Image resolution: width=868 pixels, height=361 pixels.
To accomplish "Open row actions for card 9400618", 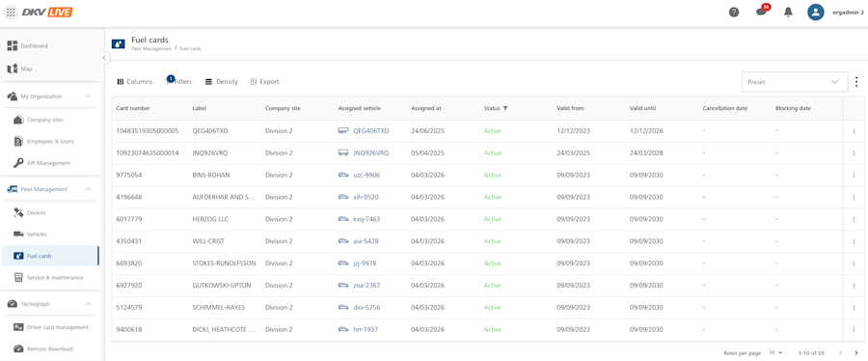I will click(x=854, y=329).
